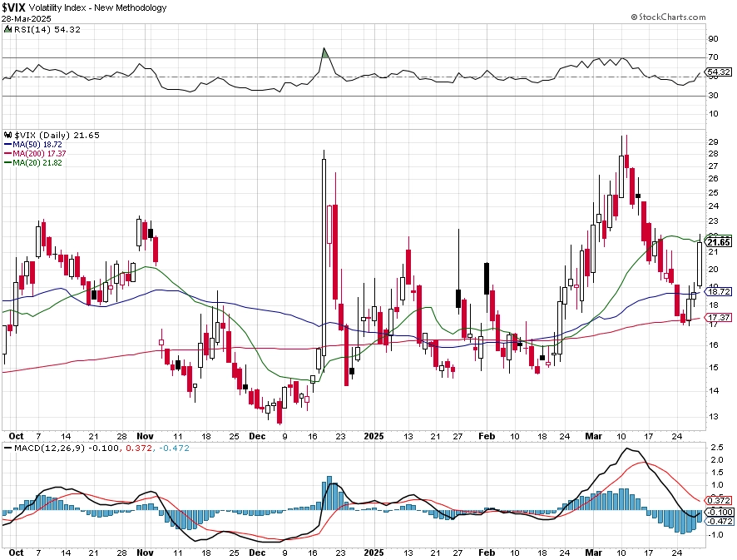Click the 17.37 MA(200) price tag
This screenshot has height=560, width=737.
coord(720,317)
